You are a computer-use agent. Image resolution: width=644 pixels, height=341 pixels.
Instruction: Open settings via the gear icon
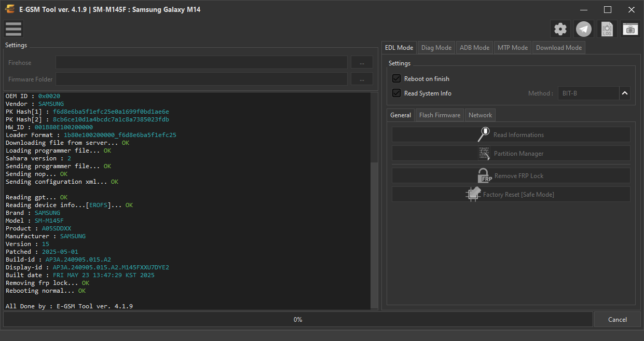pos(560,29)
